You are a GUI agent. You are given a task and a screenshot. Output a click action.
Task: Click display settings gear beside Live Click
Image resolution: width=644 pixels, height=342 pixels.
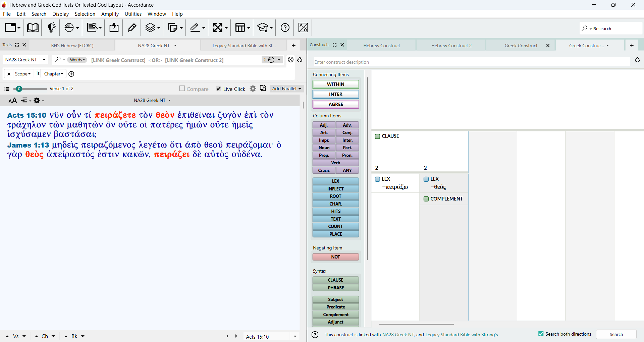tap(253, 89)
